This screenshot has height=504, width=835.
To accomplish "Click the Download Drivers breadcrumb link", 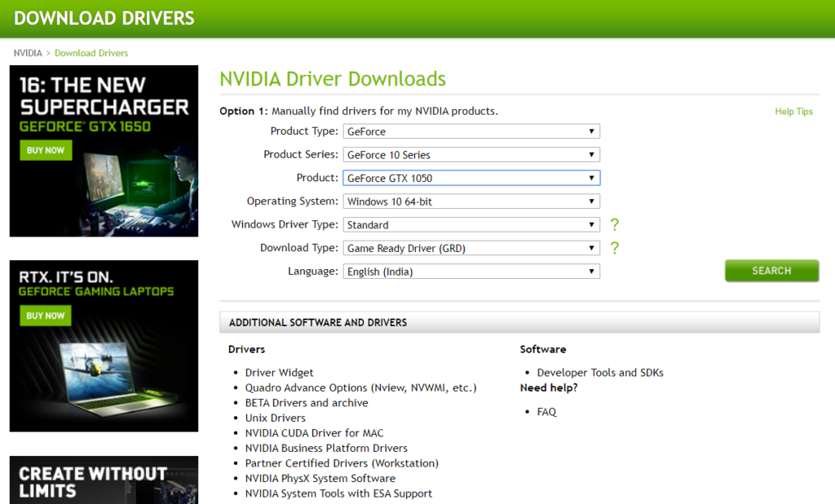I will [91, 53].
